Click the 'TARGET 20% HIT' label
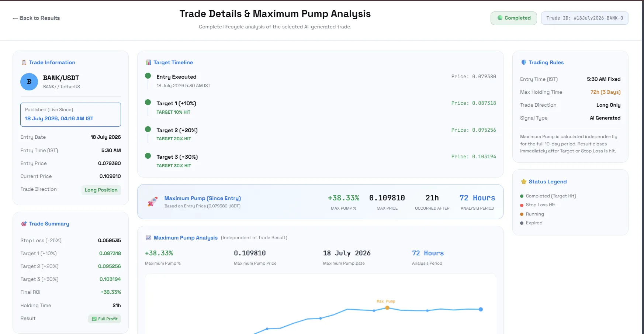The image size is (644, 334). click(174, 139)
